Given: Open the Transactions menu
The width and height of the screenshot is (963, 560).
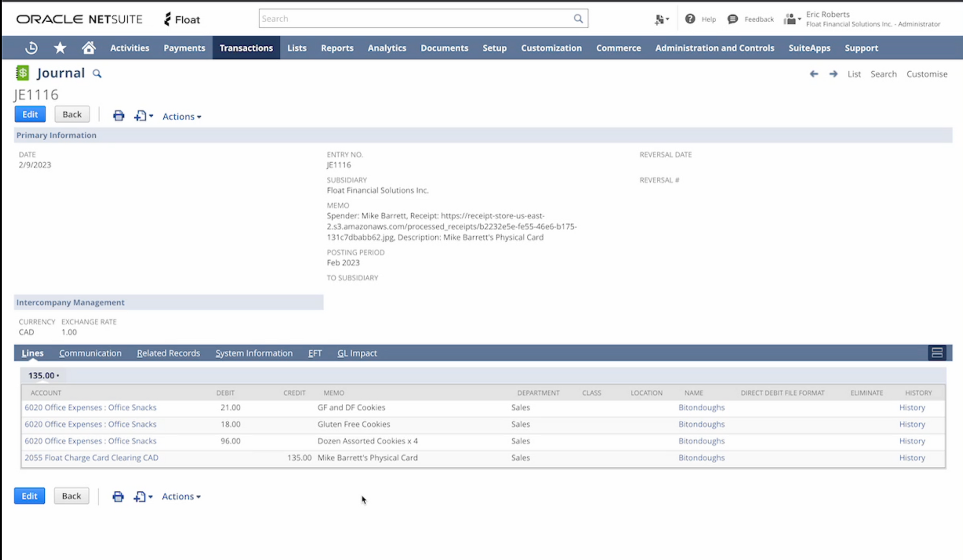Looking at the screenshot, I should (246, 48).
